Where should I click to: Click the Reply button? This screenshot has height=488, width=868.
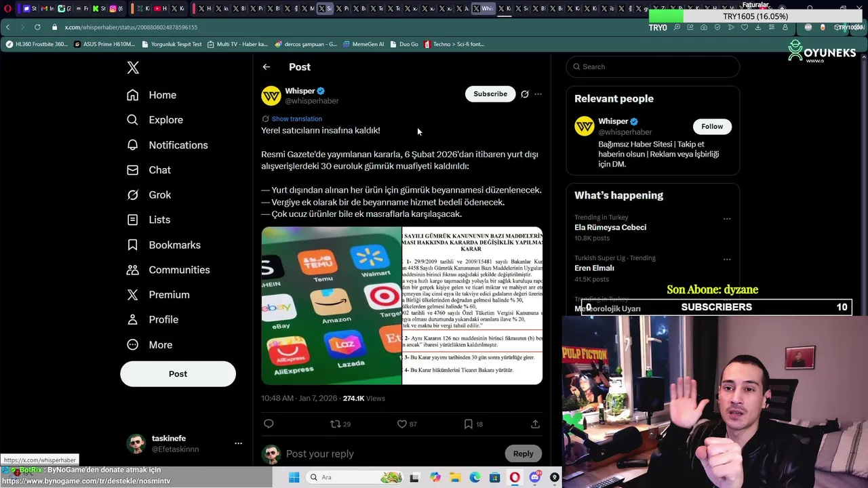523,454
